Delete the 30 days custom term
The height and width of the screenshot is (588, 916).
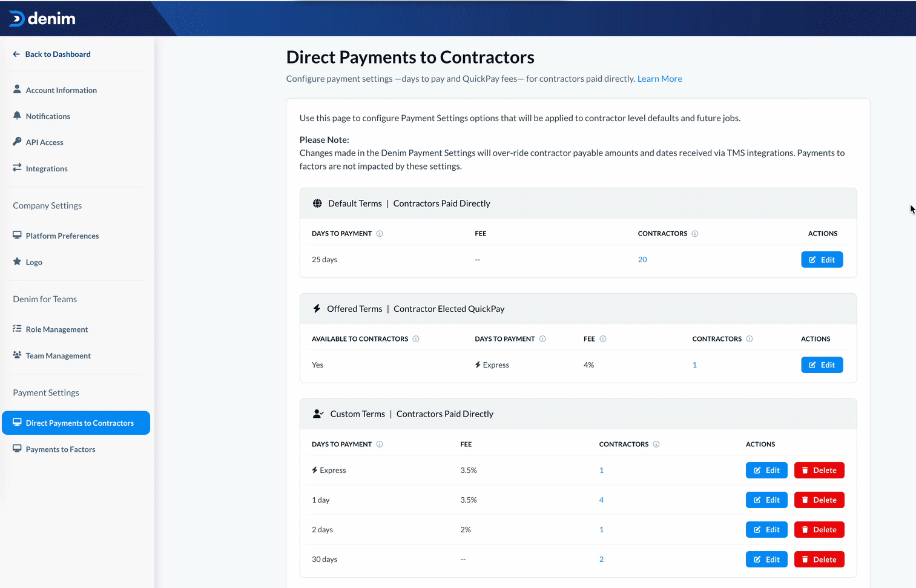819,560
